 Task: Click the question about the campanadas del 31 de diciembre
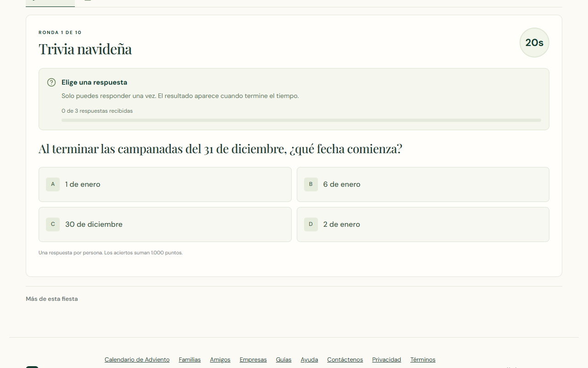coord(220,149)
